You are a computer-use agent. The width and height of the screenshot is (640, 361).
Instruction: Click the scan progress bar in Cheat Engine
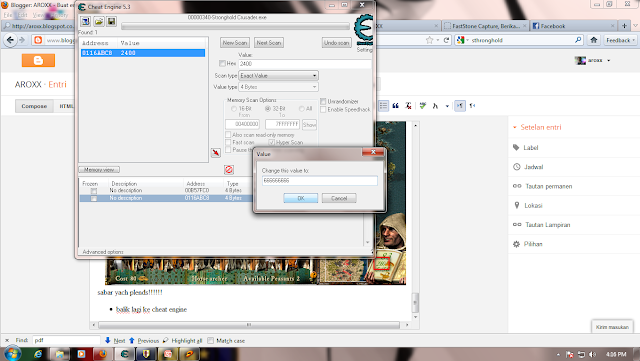[x=236, y=26]
